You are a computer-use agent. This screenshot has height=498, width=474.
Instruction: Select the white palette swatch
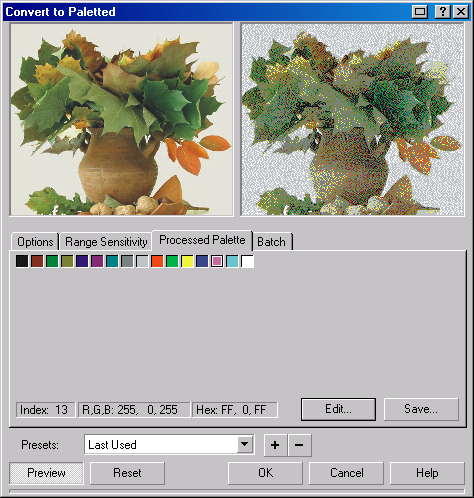[247, 261]
